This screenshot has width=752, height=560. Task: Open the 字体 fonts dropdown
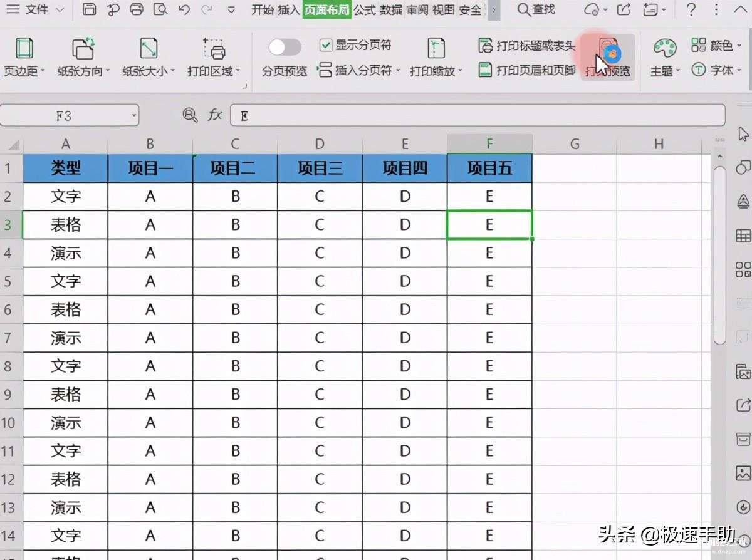pyautogui.click(x=739, y=70)
